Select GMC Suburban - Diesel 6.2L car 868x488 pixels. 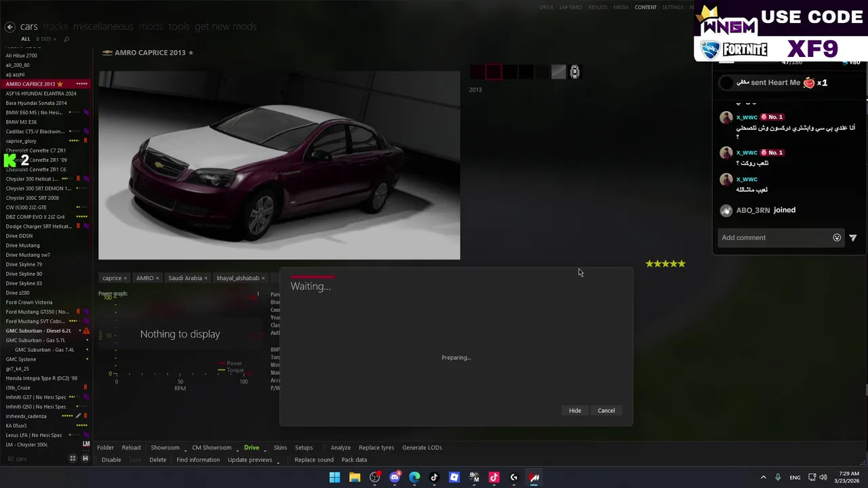[x=45, y=331]
